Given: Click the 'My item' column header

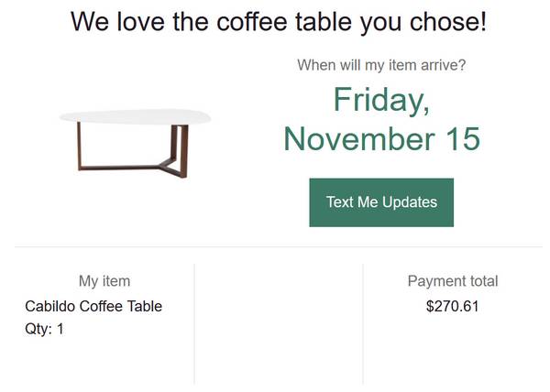Looking at the screenshot, I should coord(104,281).
